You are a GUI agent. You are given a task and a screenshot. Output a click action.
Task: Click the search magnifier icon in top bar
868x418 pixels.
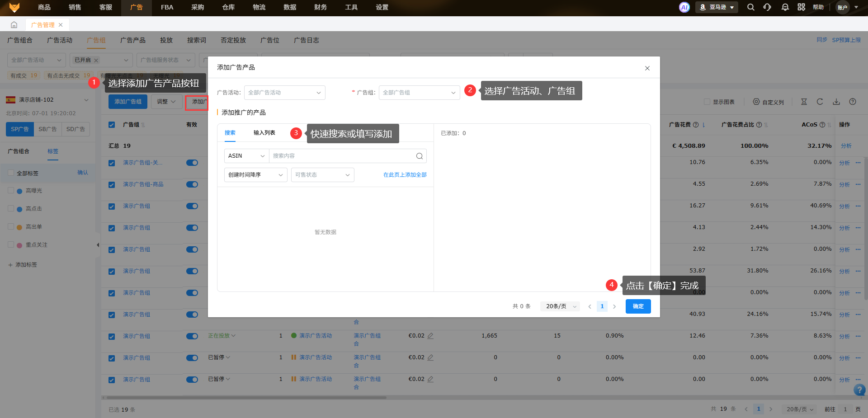coord(750,7)
